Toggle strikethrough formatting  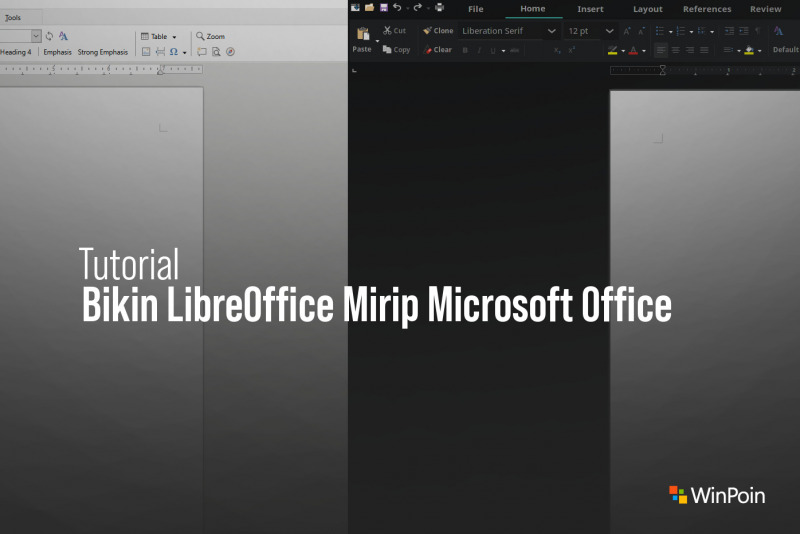pos(514,50)
